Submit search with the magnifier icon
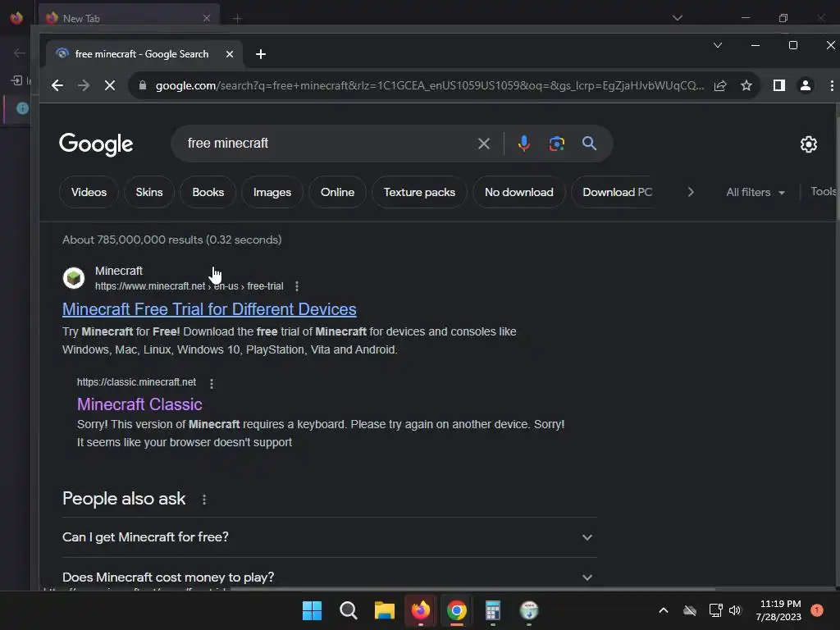Image resolution: width=840 pixels, height=630 pixels. click(589, 144)
